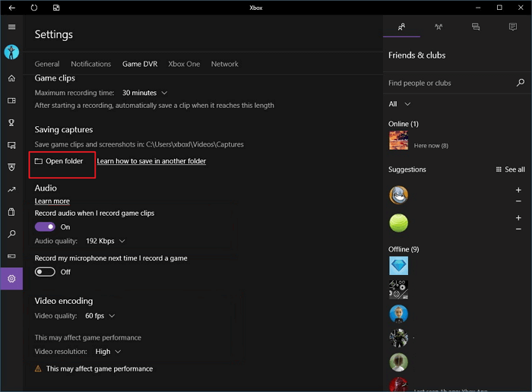Expand the Video resolution High dropdown

point(107,352)
